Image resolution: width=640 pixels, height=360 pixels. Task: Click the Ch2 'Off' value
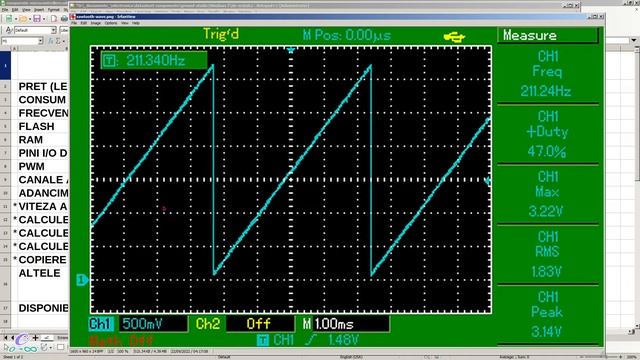pyautogui.click(x=260, y=324)
